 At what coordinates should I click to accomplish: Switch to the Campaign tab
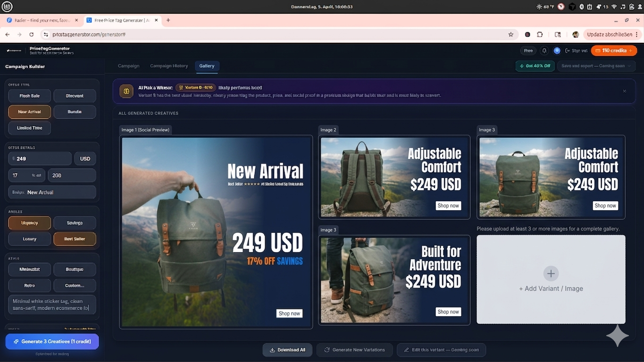128,66
